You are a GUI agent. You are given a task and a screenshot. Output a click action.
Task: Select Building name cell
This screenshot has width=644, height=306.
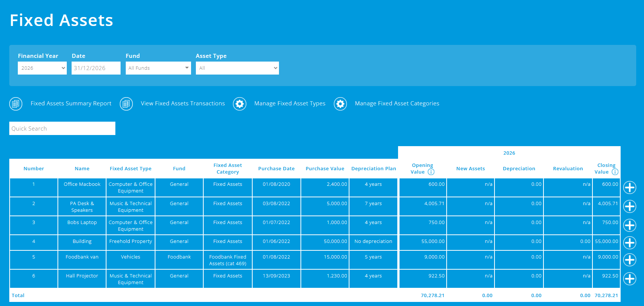coord(82,243)
